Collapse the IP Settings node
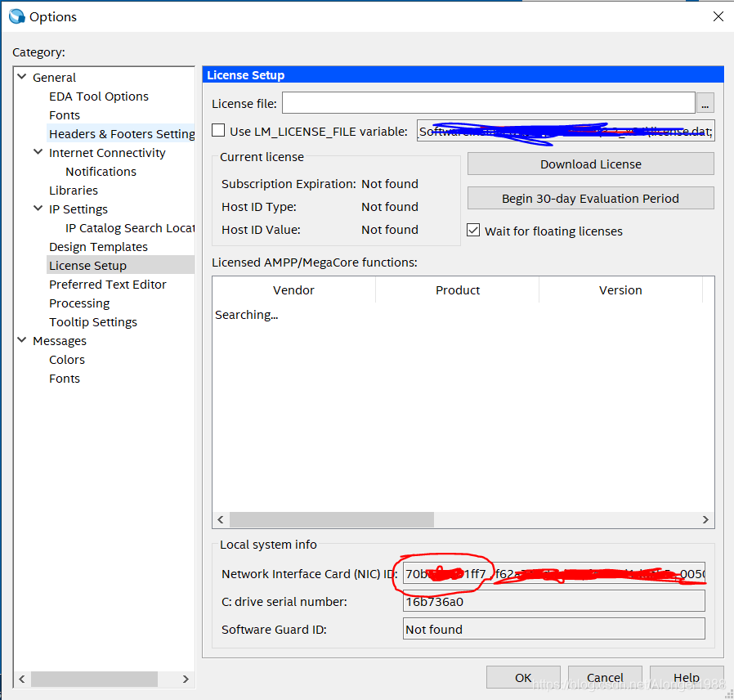The height and width of the screenshot is (700, 734). tap(38, 209)
